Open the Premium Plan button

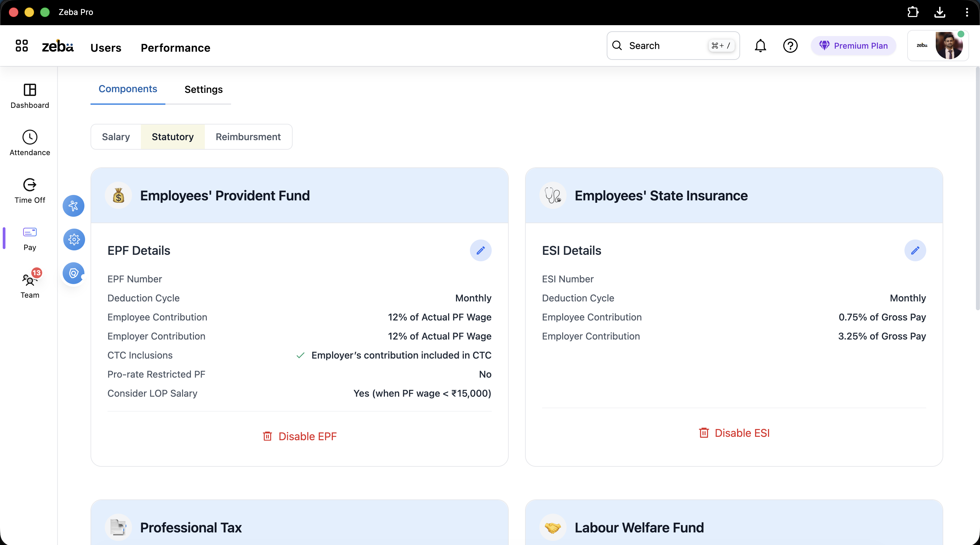click(853, 46)
